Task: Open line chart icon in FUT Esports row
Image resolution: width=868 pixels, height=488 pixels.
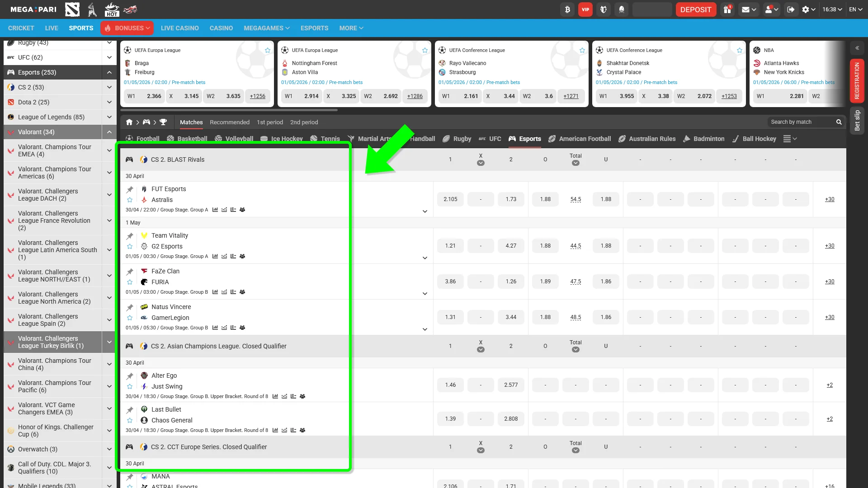Action: (x=224, y=210)
